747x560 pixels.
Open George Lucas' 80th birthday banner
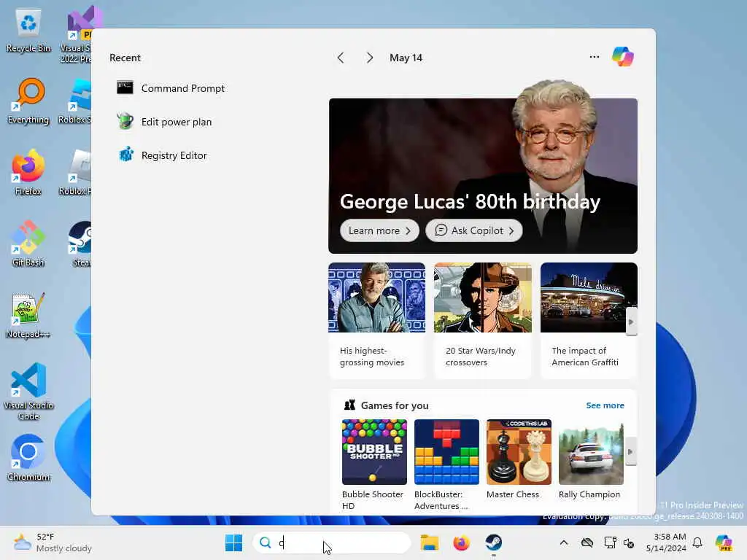(483, 176)
